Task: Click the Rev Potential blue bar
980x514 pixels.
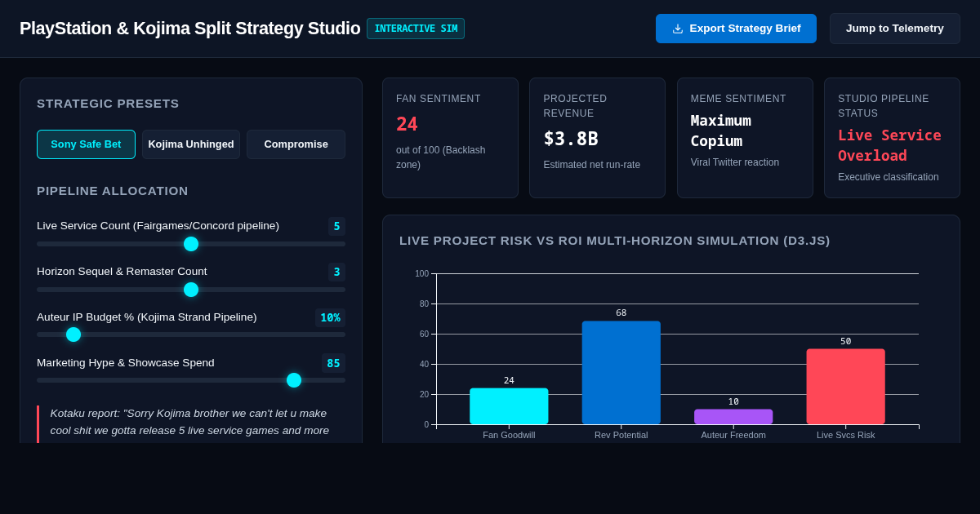Action: pos(621,373)
